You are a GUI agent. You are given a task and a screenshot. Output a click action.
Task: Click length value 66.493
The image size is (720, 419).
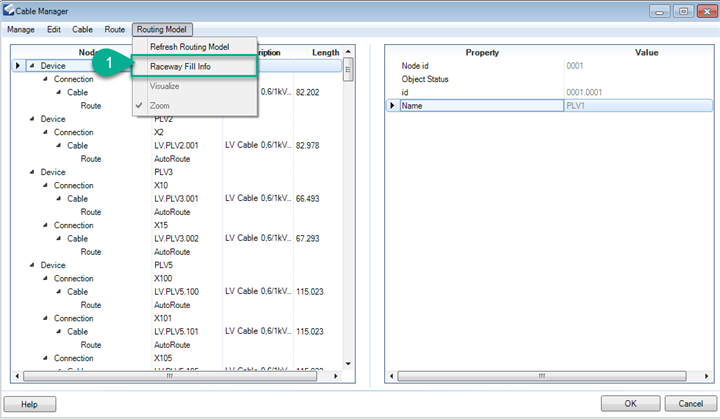tap(308, 198)
